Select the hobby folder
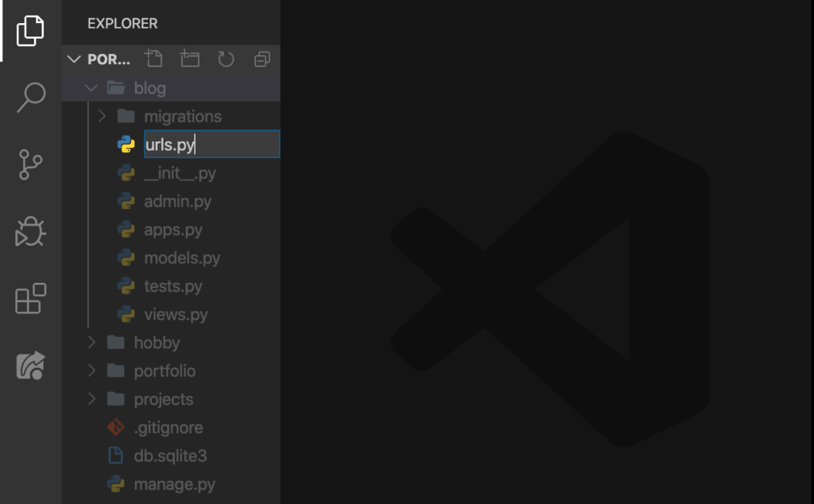The image size is (814, 504). pyautogui.click(x=157, y=343)
